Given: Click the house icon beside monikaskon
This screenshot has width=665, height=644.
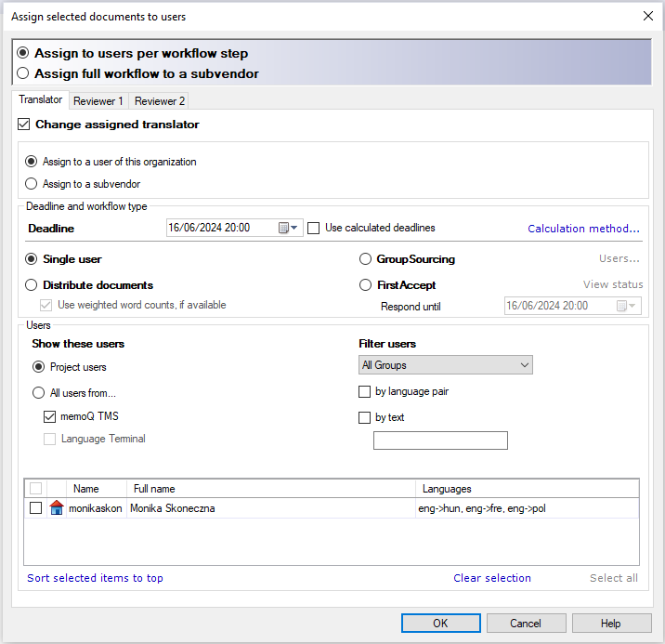Looking at the screenshot, I should [x=57, y=508].
